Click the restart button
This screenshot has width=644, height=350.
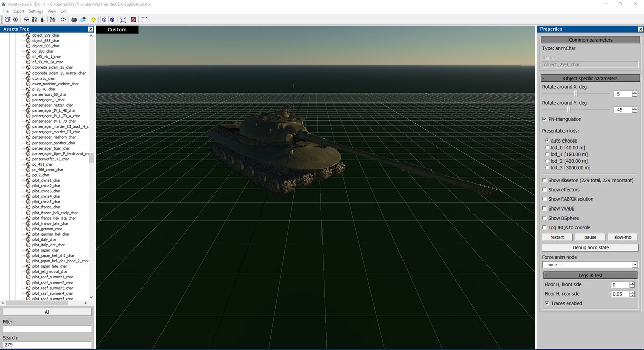(x=557, y=237)
